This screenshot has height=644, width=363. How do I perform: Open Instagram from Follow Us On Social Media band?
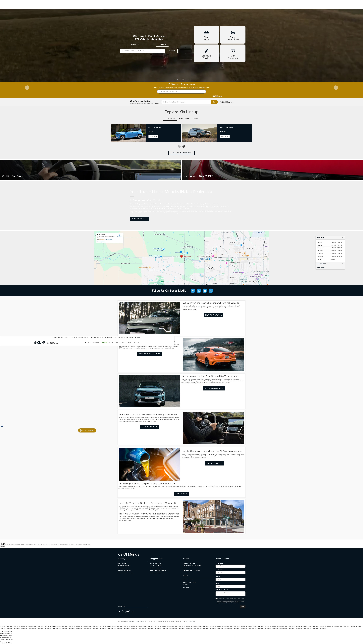point(211,291)
